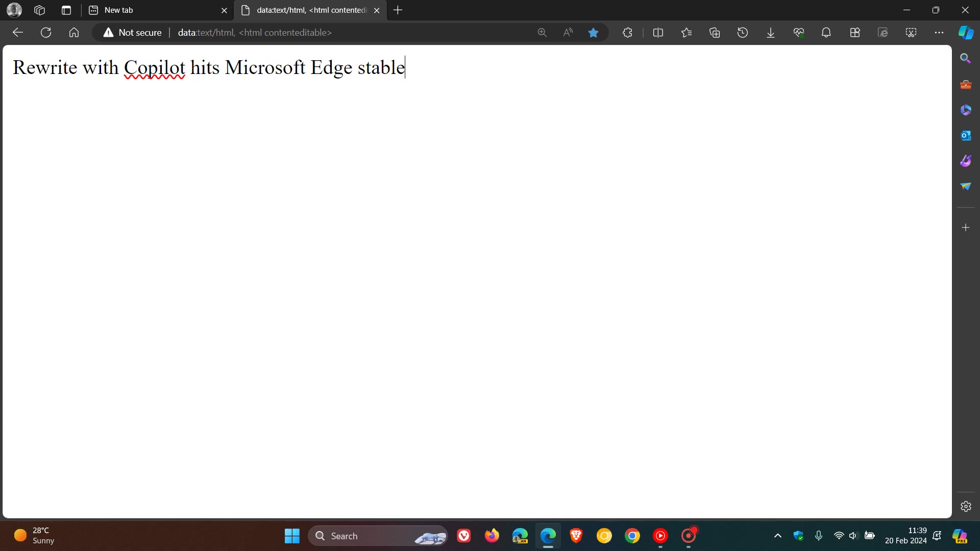Open the zoom magnifier in address bar
Viewport: 980px width, 551px height.
pyautogui.click(x=542, y=33)
